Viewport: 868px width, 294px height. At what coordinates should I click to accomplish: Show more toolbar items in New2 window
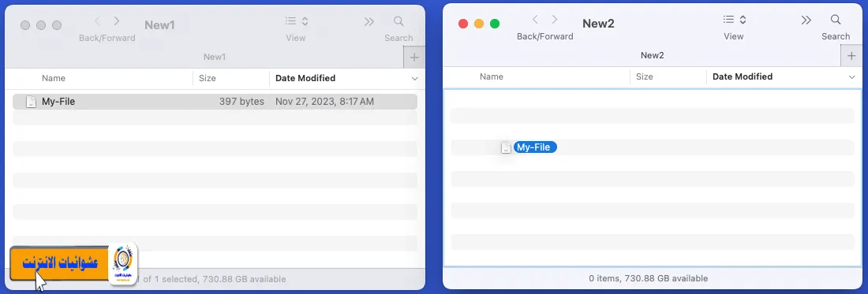(806, 20)
